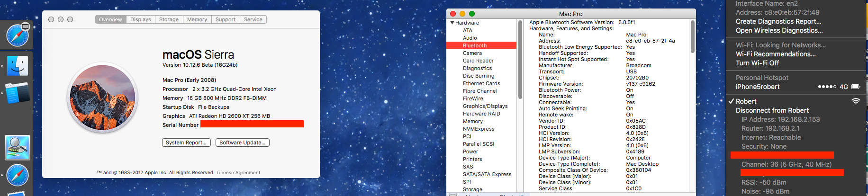Select ATA in the Hardware list
Viewport: 868px width, 196px height.
[468, 30]
